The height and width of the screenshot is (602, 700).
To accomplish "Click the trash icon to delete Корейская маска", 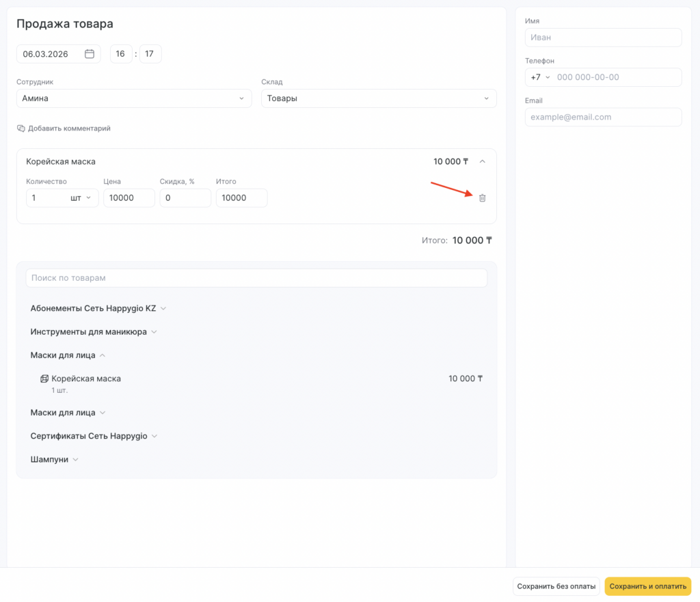I will (482, 198).
